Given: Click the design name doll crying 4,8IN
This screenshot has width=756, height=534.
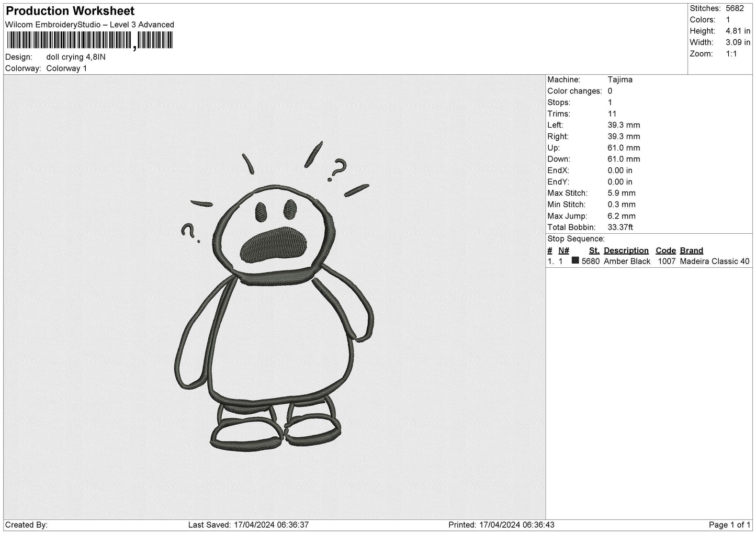Looking at the screenshot, I should (76, 57).
